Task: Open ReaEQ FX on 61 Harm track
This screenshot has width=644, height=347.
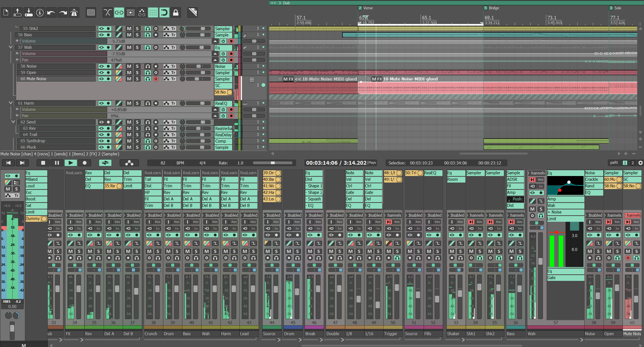Action: pyautogui.click(x=223, y=103)
